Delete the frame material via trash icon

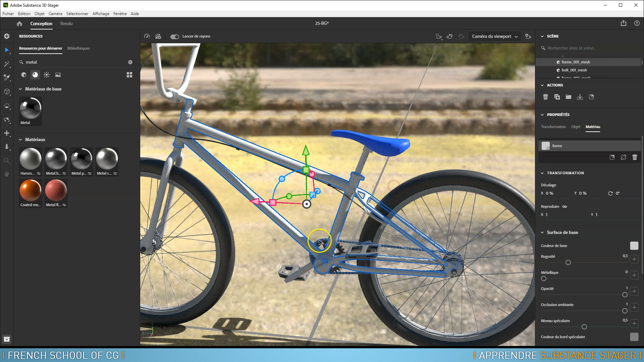tap(635, 157)
